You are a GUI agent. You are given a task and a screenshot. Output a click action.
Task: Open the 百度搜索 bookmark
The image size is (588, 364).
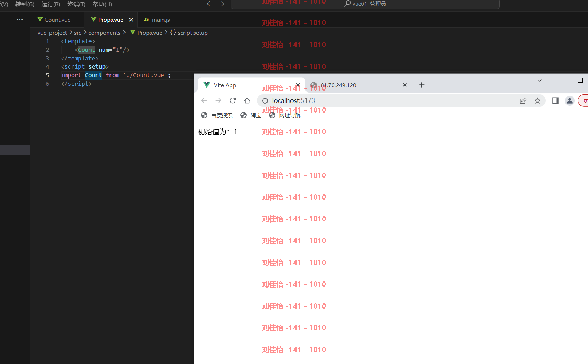[217, 115]
